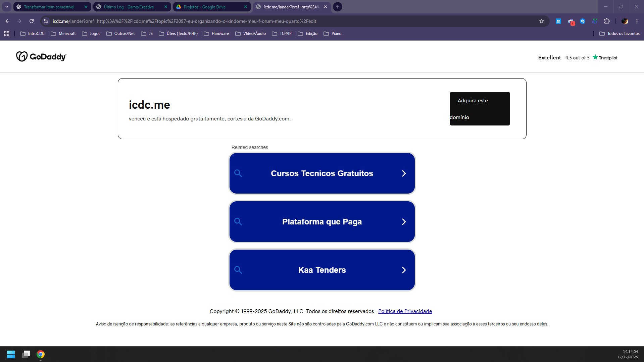Reload the page

(x=32, y=21)
